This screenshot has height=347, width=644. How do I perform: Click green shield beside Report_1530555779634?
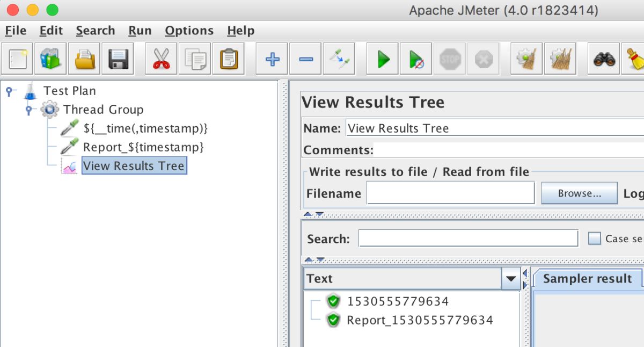point(334,320)
